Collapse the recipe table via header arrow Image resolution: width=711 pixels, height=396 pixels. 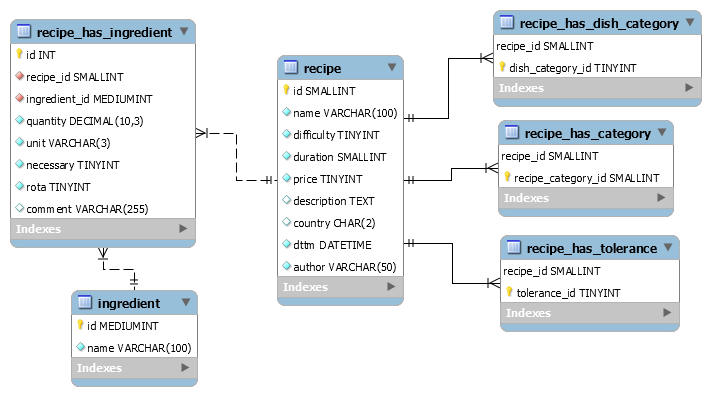[x=392, y=67]
